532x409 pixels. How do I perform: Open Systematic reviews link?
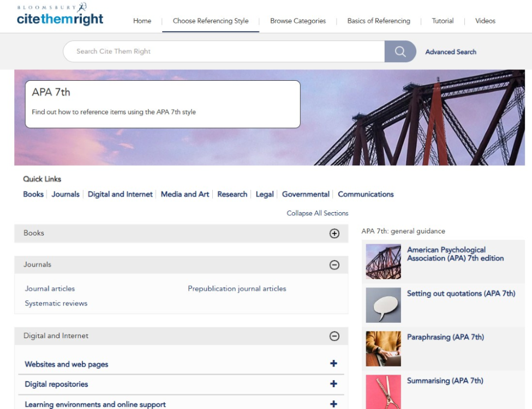56,303
